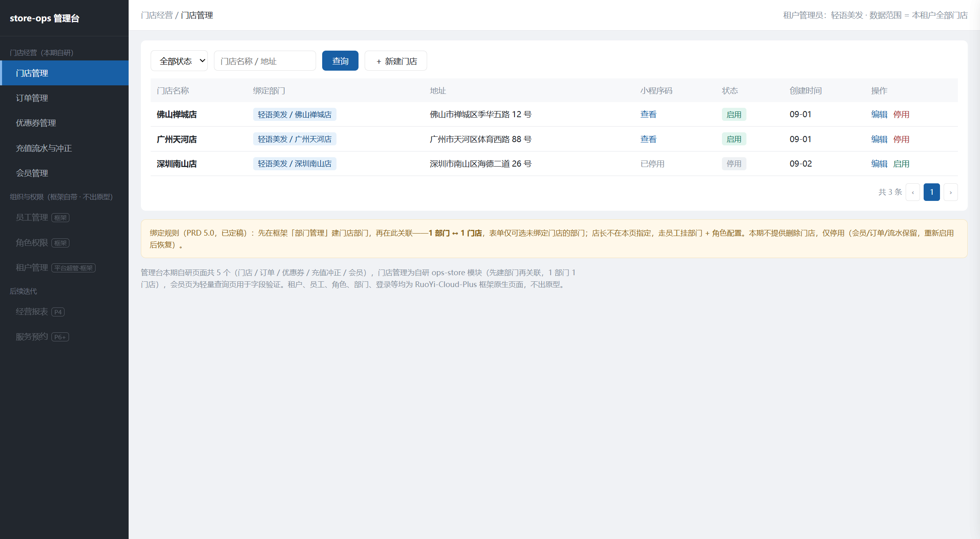The image size is (980, 539).
Task: Go to the next page arrow
Action: (x=951, y=192)
